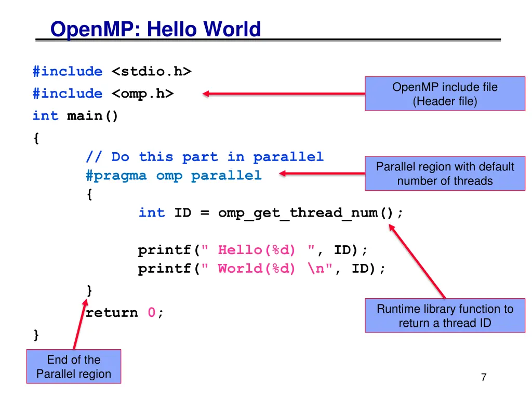Click the slide page number 7
532x399 pixels.
click(x=484, y=377)
